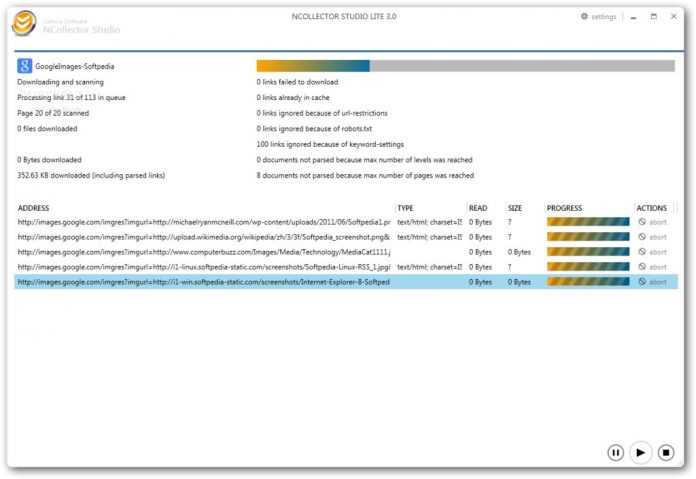Image resolution: width=696 pixels, height=479 pixels.
Task: Click the NCollector Studio logo icon
Action: click(24, 23)
